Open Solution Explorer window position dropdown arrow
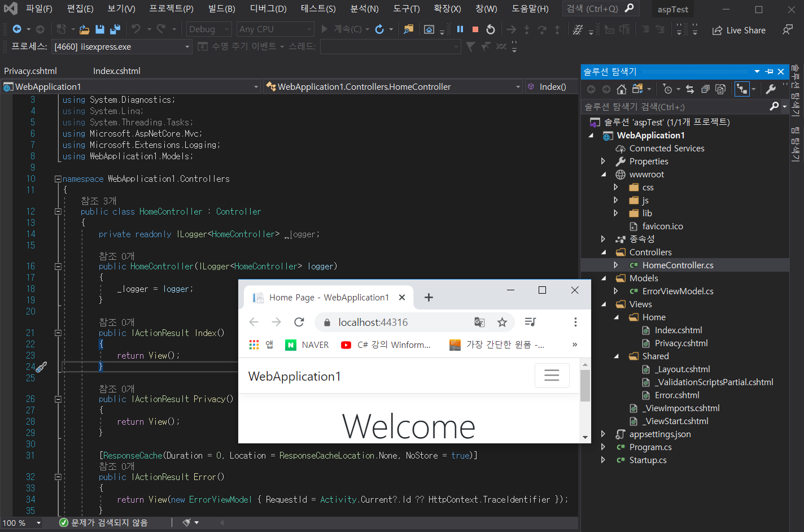 tap(757, 72)
